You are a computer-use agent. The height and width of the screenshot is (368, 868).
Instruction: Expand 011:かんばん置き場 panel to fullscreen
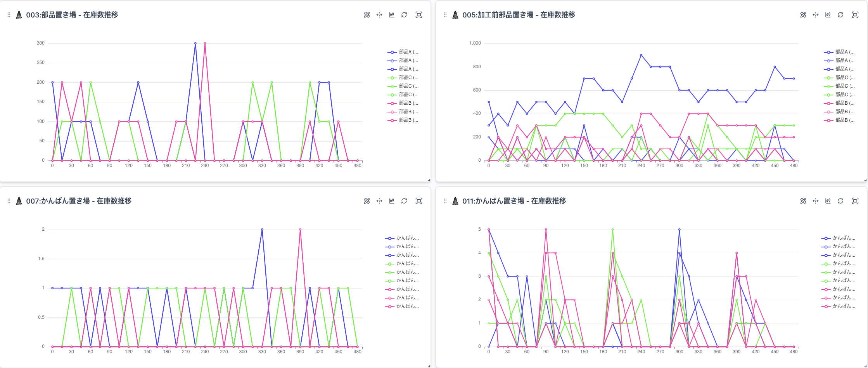pos(855,201)
